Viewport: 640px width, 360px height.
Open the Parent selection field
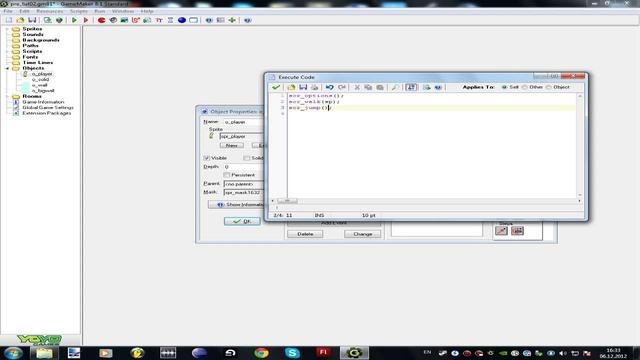(244, 184)
